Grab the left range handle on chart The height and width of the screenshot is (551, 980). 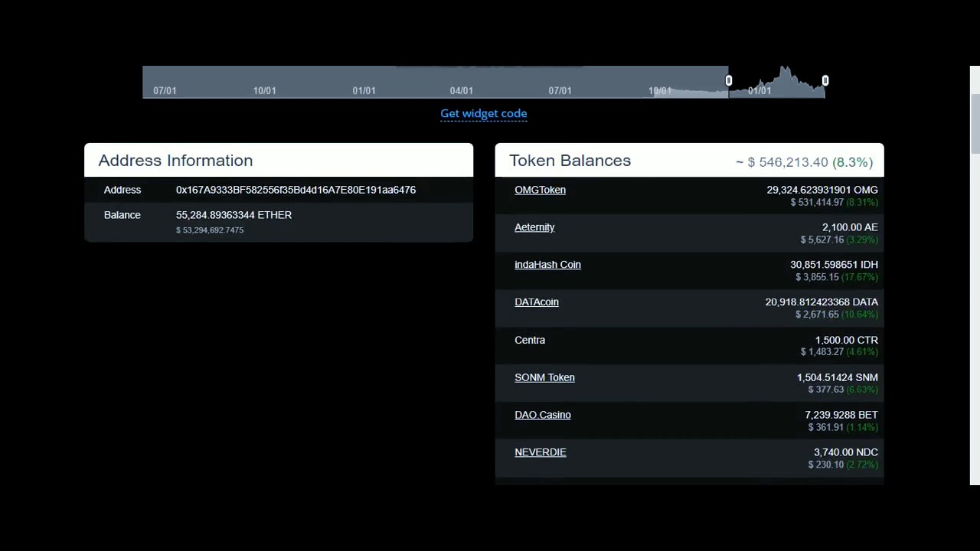coord(729,80)
